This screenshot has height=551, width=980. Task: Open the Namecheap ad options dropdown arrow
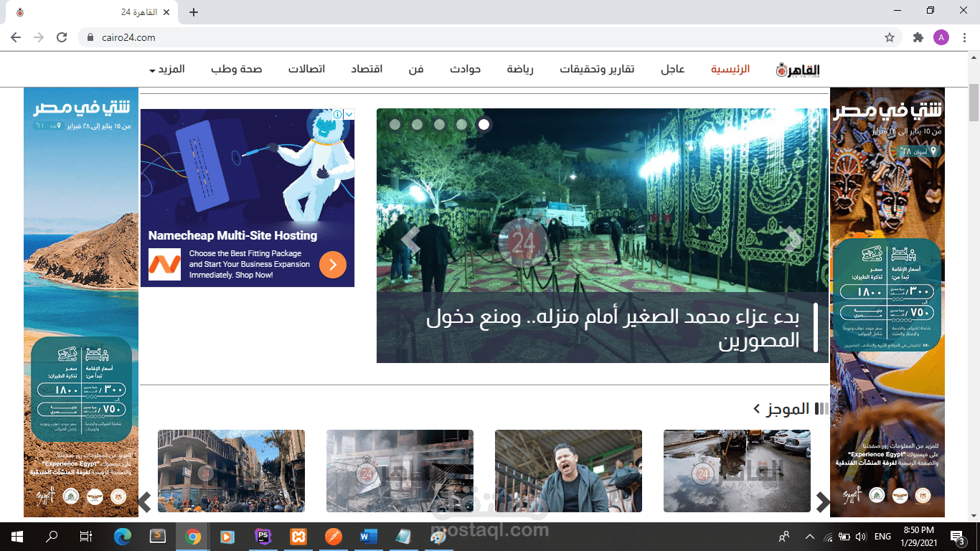(x=349, y=115)
